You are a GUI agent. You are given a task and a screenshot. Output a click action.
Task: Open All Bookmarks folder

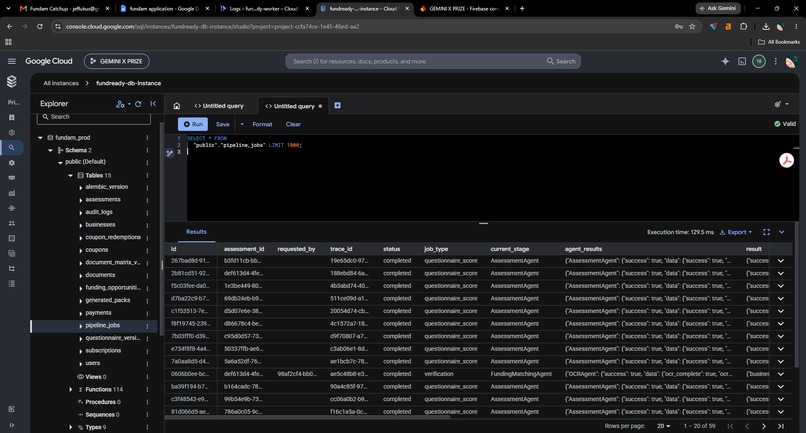tap(779, 42)
